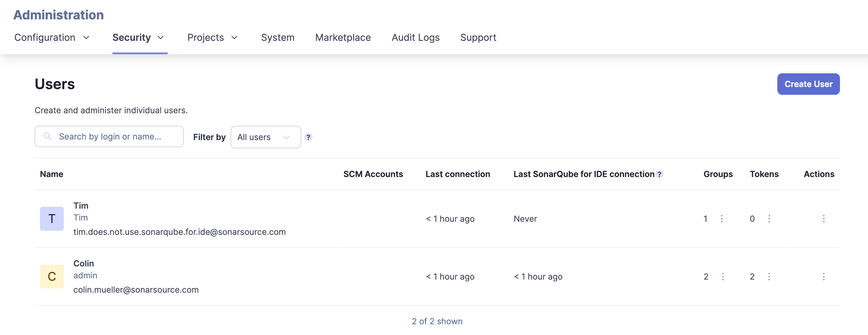This screenshot has width=868, height=335.
Task: Open the All users filter dropdown
Action: (265, 137)
